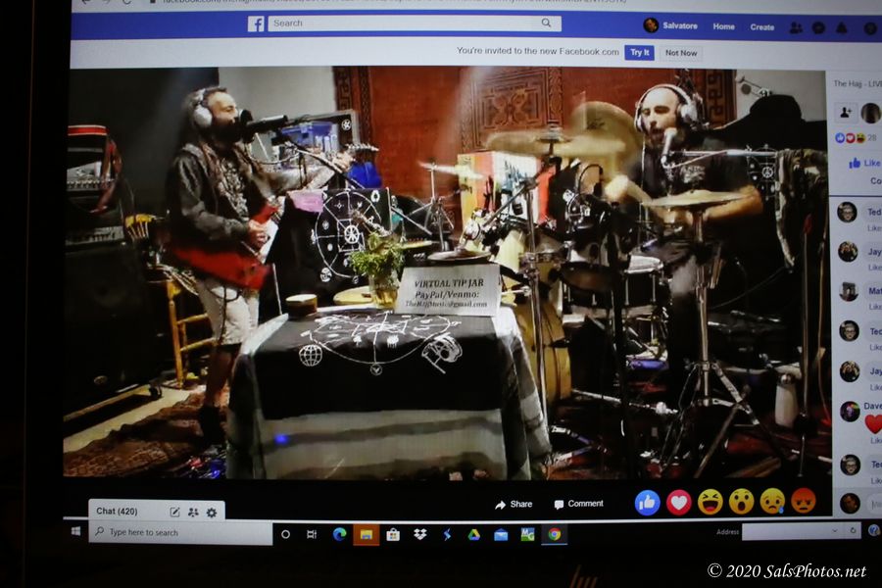The image size is (882, 588).
Task: Click the Try It button
Action: pyautogui.click(x=639, y=53)
